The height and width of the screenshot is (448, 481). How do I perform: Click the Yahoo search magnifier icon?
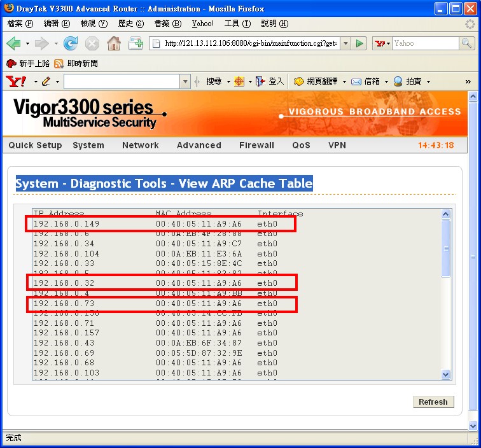(467, 43)
